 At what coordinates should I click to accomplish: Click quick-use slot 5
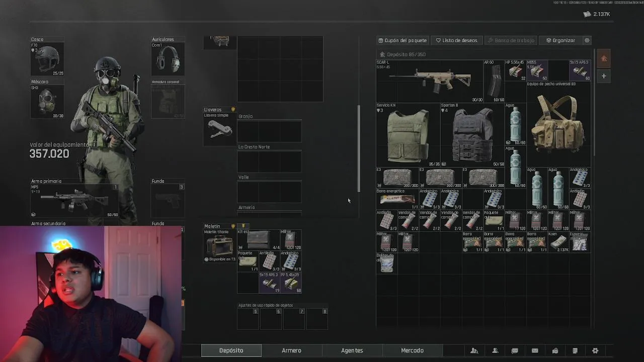click(248, 319)
